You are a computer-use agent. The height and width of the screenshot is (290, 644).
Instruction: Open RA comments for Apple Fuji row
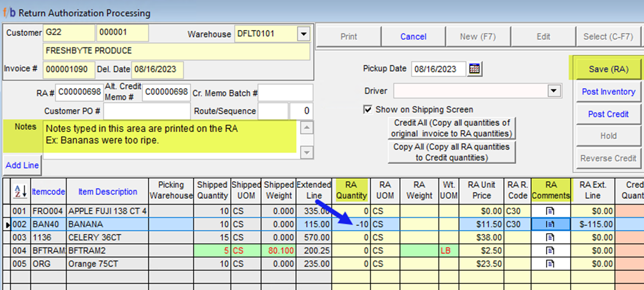click(551, 211)
